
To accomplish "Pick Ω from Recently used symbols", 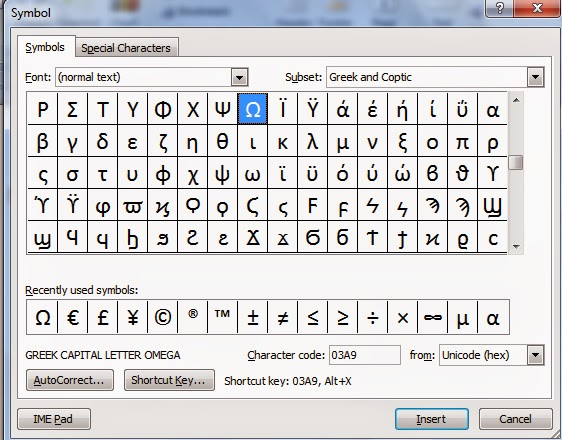I will click(42, 317).
